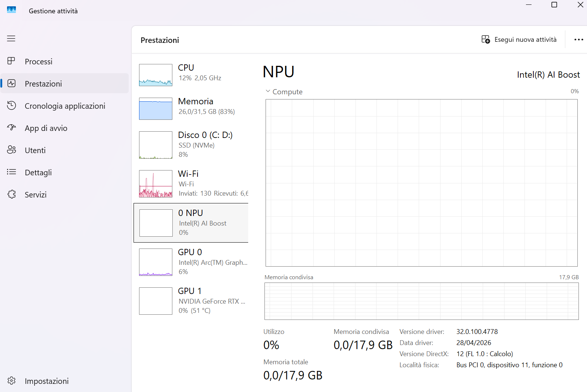The height and width of the screenshot is (392, 587).
Task: Click the Utenti people icon
Action: (x=11, y=150)
